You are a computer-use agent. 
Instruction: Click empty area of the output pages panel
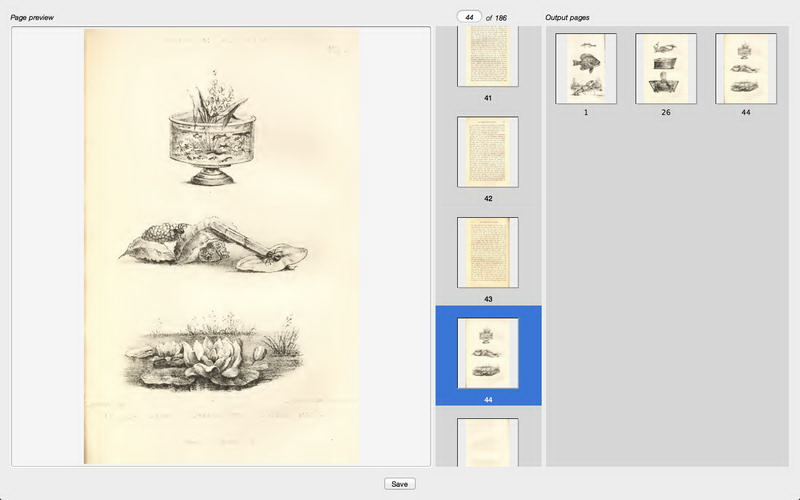670,300
